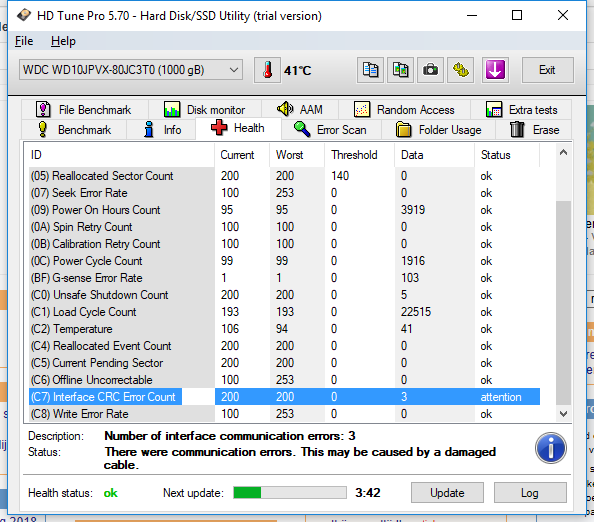Image resolution: width=594 pixels, height=522 pixels.
Task: Switch to the Disk monitor tab
Action: [x=205, y=109]
